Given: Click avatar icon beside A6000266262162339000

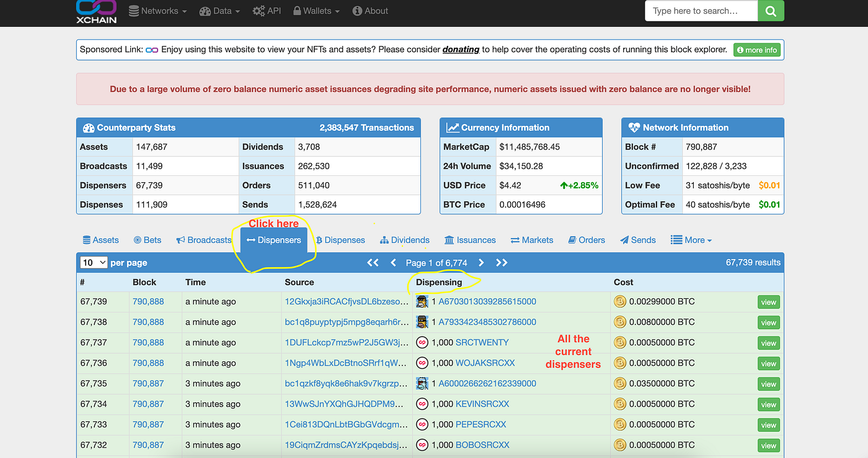Looking at the screenshot, I should 422,384.
